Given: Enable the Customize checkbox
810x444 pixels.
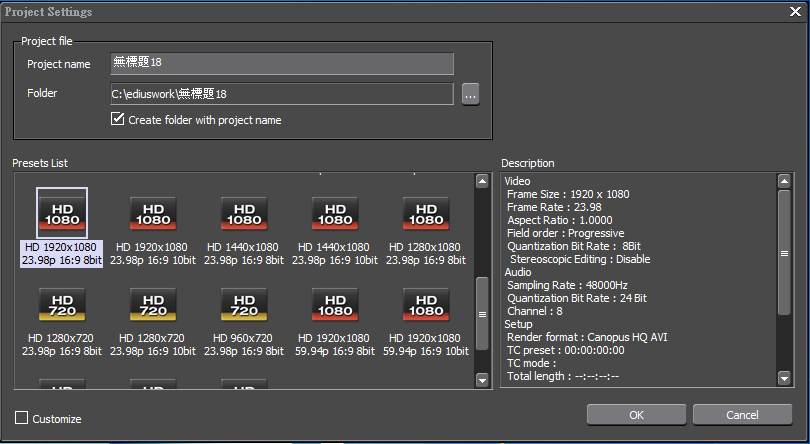Looking at the screenshot, I should pos(22,419).
